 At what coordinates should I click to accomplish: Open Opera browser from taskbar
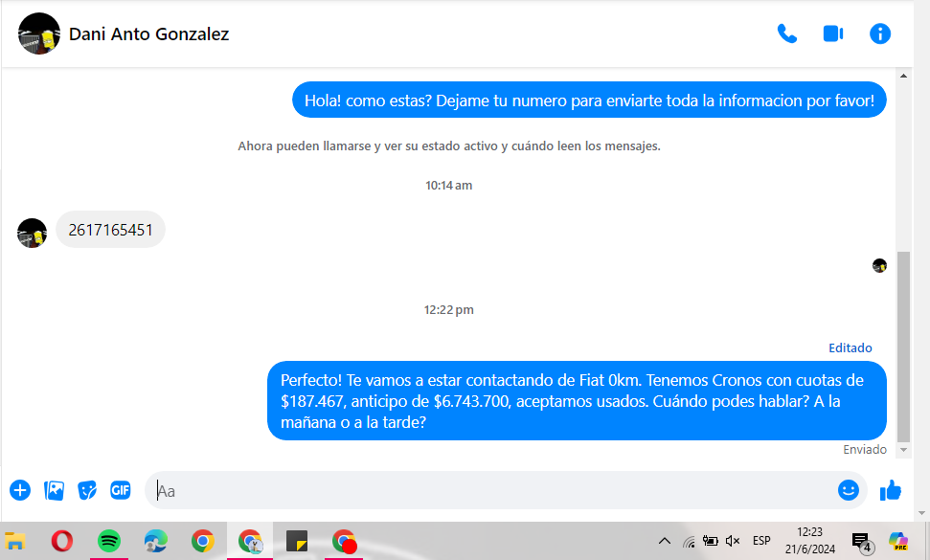[x=62, y=541]
